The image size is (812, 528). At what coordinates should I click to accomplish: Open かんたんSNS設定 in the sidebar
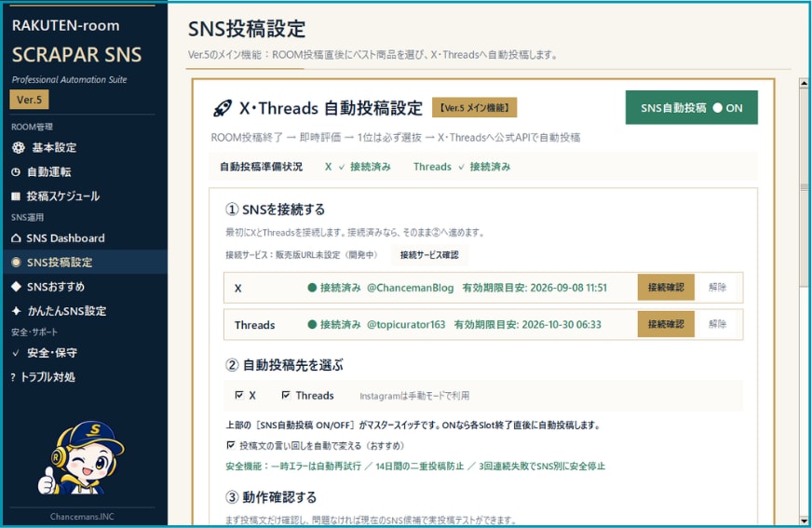[x=85, y=311]
